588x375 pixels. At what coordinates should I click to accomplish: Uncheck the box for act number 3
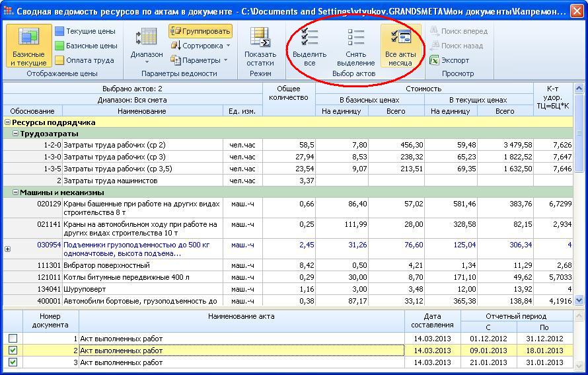point(13,362)
